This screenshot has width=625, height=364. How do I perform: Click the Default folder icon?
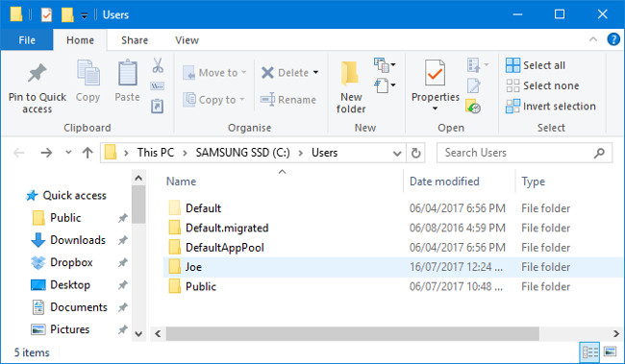175,207
